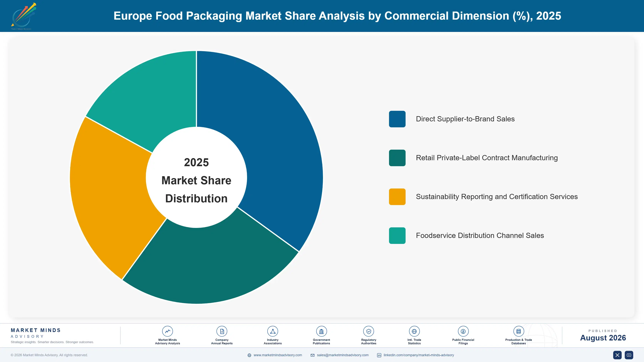Click the Market Minds Advisory Analysis icon
Viewport: 644px width, 362px height.
coord(168,331)
